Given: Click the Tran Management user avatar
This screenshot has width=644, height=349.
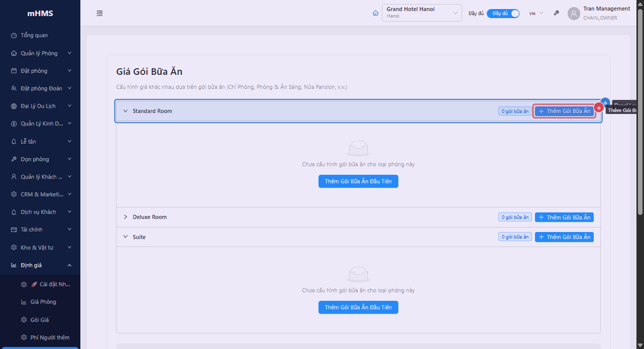Looking at the screenshot, I should coord(574,14).
